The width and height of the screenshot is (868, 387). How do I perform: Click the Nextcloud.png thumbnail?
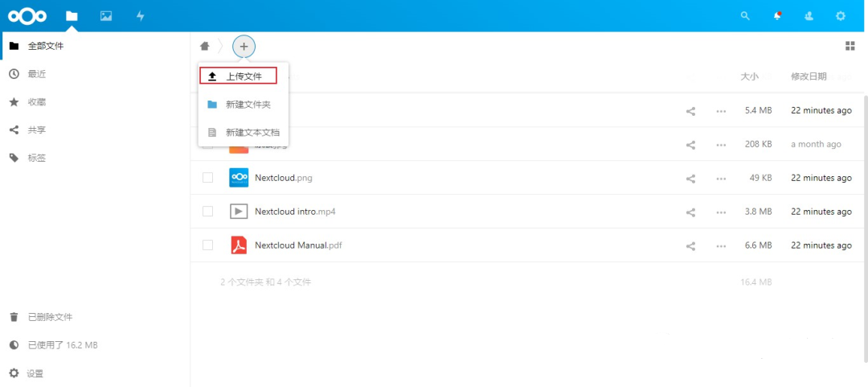pos(239,178)
